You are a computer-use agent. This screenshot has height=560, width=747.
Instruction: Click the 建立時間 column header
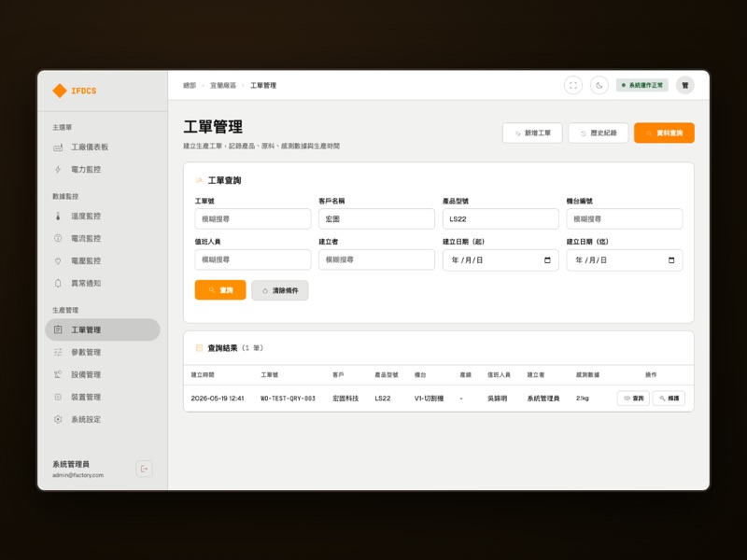203,375
